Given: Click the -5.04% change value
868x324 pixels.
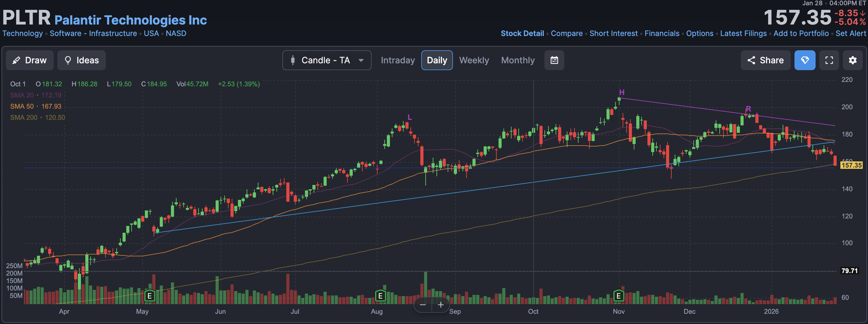Looking at the screenshot, I should coord(850,22).
